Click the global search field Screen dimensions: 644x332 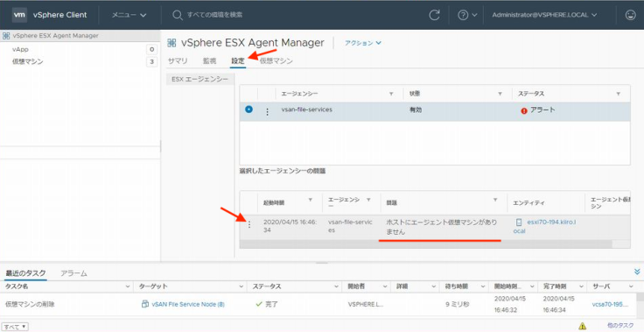214,15
